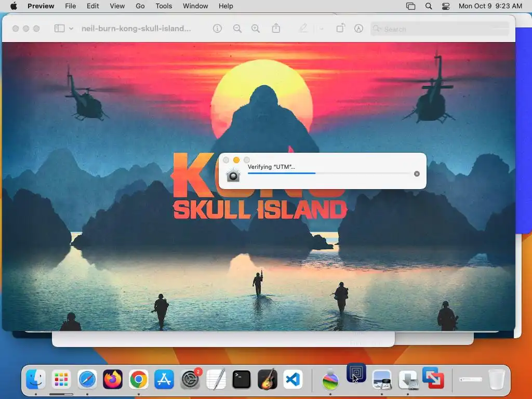
Task: Open the File menu
Action: coord(70,6)
